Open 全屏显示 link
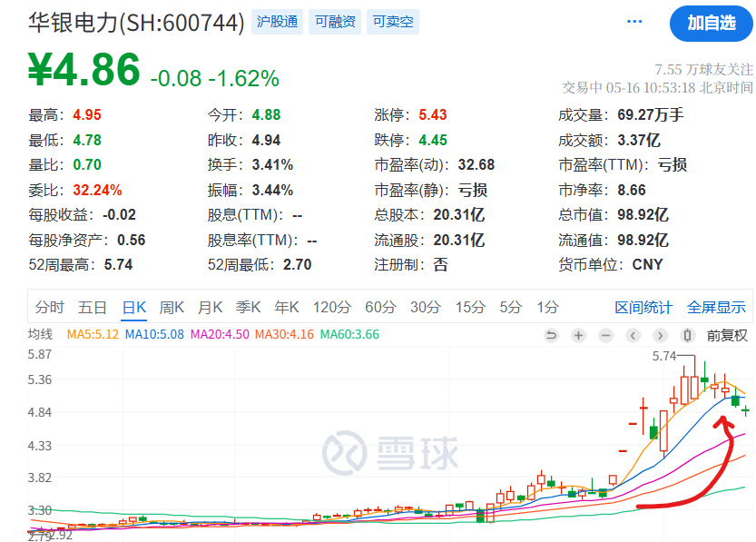 click(716, 307)
